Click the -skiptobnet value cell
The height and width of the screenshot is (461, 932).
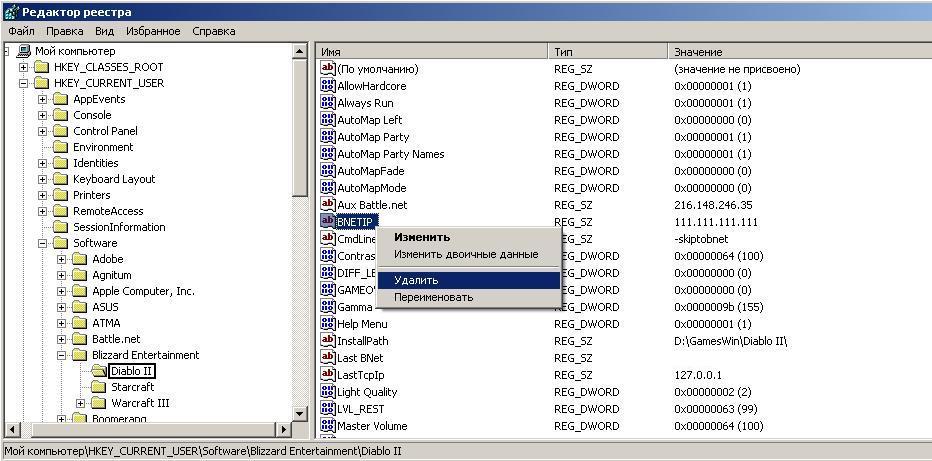(701, 239)
